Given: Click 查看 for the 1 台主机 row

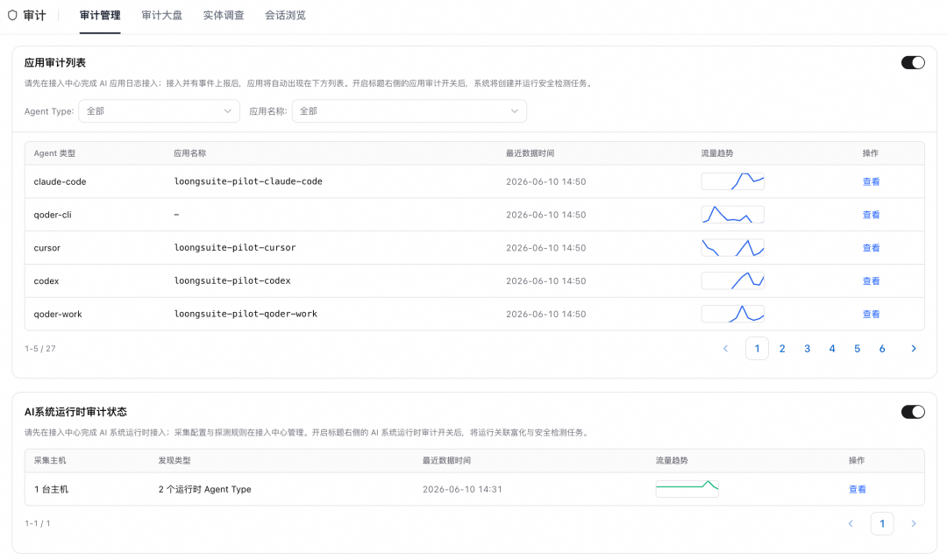Looking at the screenshot, I should tap(857, 489).
